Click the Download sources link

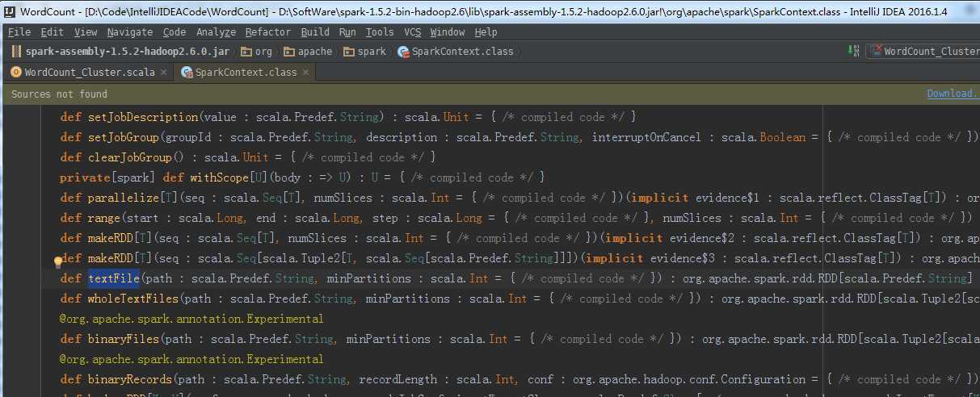(953, 94)
